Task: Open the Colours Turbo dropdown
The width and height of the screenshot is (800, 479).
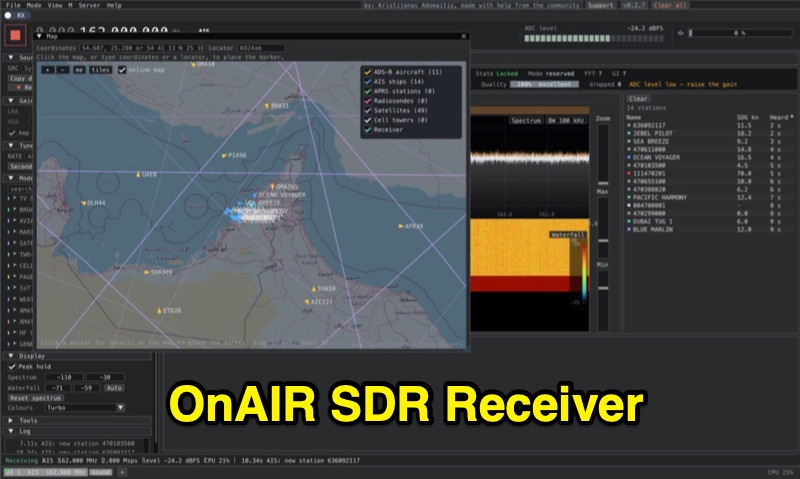Action: [x=84, y=408]
